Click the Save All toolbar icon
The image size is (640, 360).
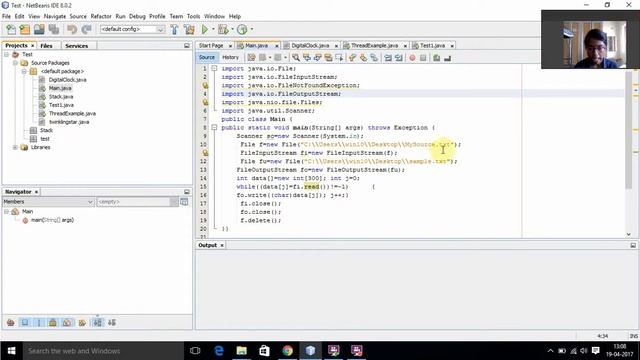(54, 29)
